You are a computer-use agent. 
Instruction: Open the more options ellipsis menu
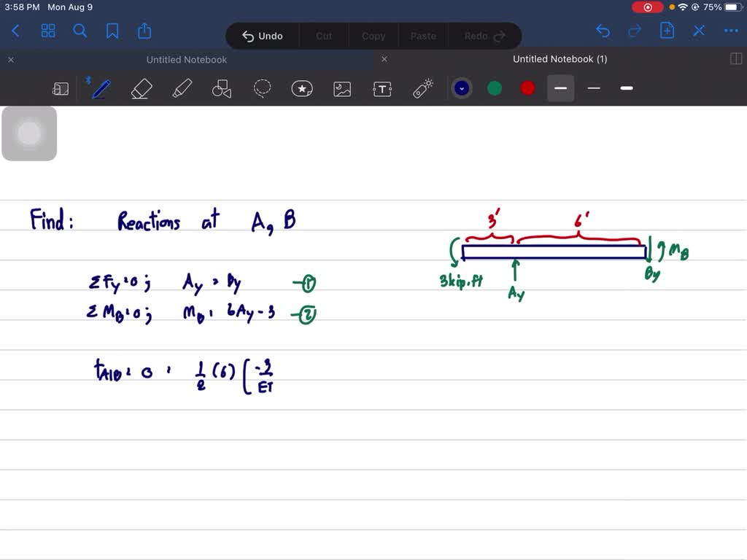click(x=731, y=31)
